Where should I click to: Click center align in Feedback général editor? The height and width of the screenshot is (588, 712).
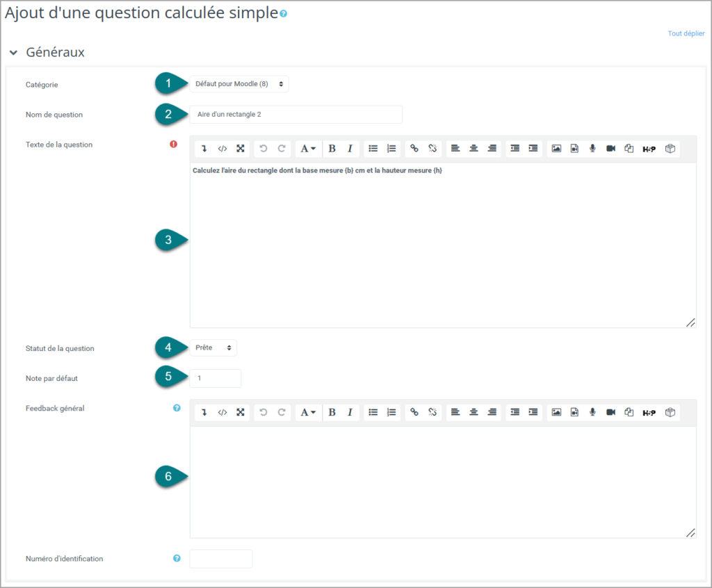474,412
